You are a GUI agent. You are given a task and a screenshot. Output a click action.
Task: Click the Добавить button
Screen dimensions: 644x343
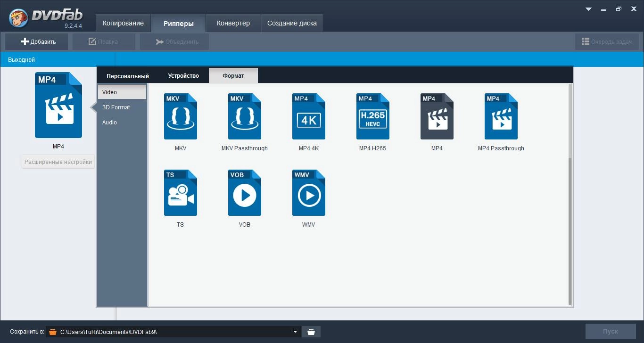pos(37,41)
